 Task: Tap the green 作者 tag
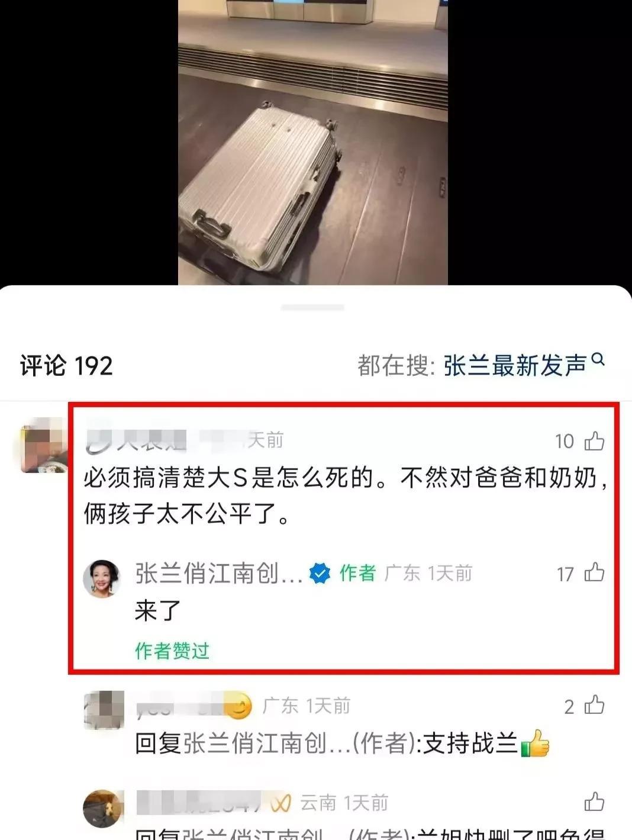357,573
